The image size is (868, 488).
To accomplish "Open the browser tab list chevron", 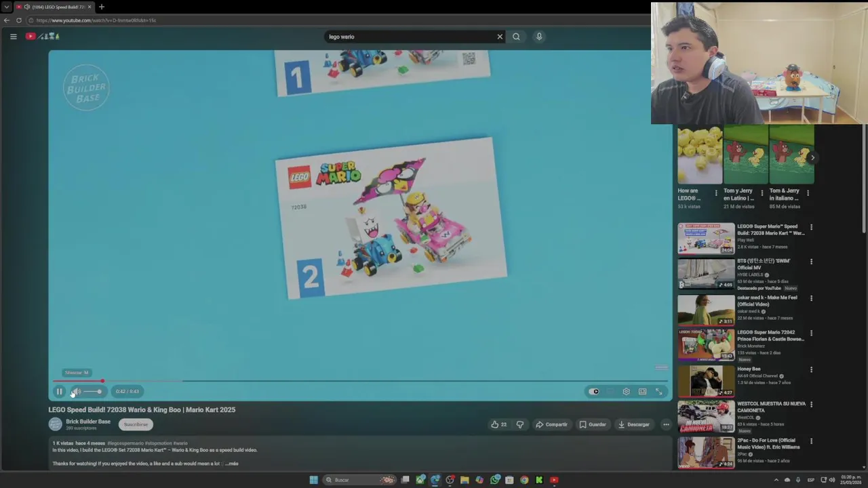I will 6,7.
